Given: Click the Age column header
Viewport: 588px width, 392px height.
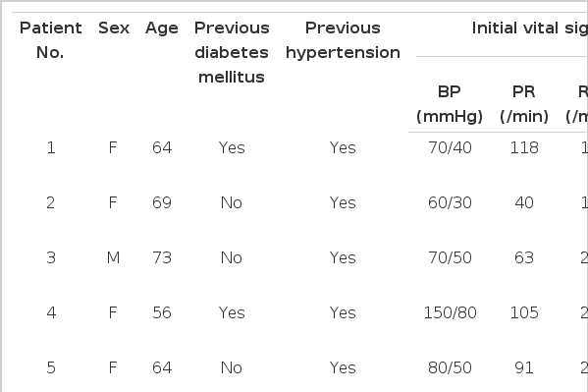Looking at the screenshot, I should tap(162, 28).
